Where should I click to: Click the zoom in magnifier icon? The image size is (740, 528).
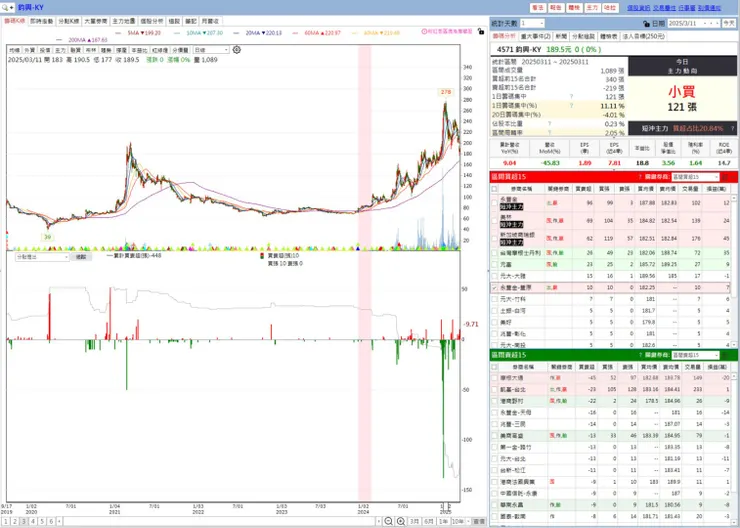401,521
